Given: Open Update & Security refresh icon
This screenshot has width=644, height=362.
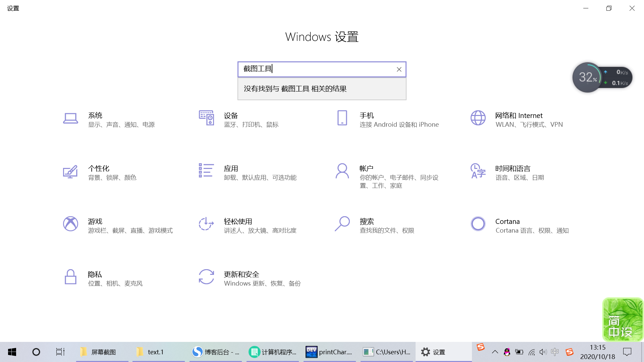Looking at the screenshot, I should pos(206,277).
